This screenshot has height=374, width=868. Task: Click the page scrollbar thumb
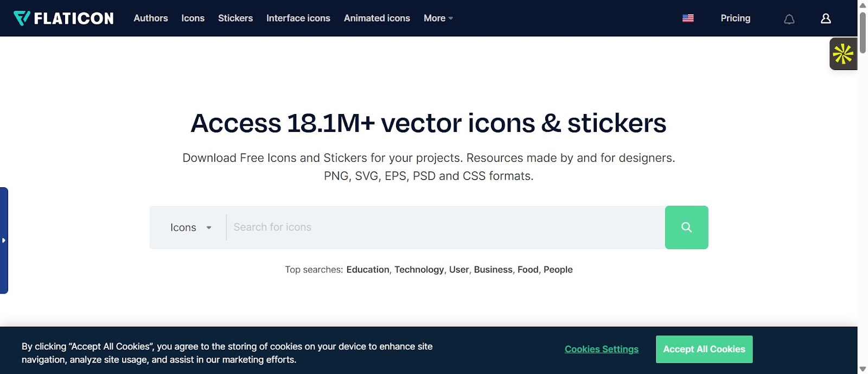[x=863, y=31]
